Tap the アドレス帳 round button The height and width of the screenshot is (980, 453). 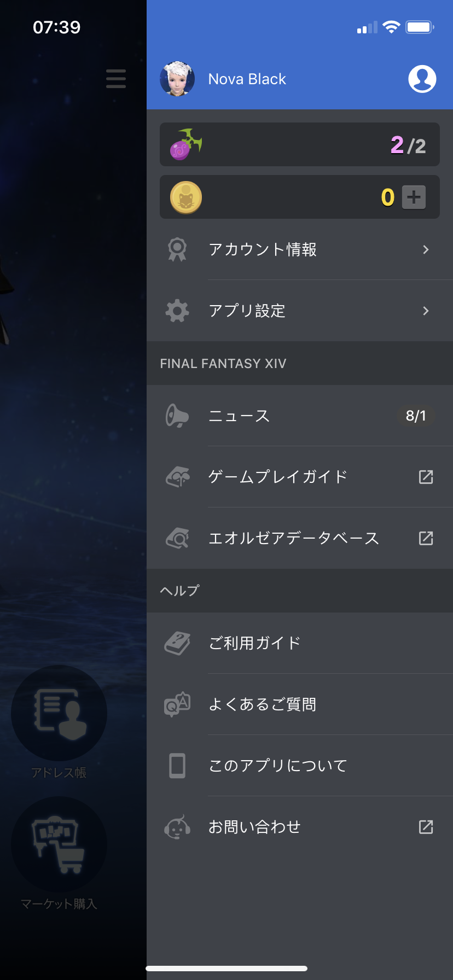(59, 713)
